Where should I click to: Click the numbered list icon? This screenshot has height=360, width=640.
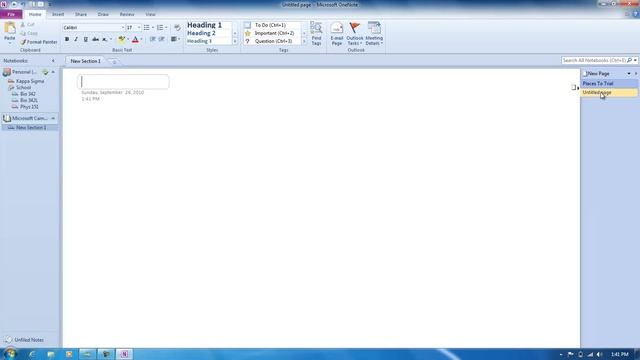[160, 27]
